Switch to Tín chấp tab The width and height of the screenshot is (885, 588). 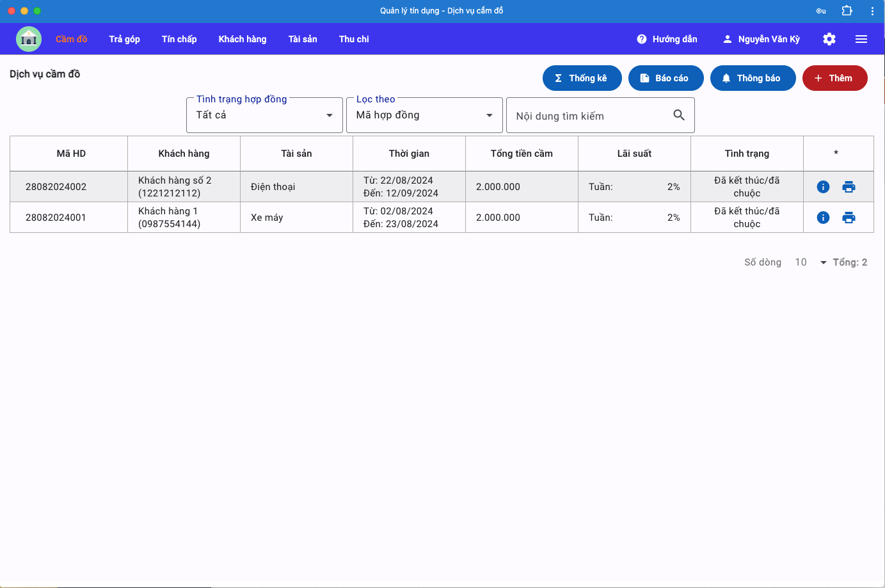pos(179,39)
